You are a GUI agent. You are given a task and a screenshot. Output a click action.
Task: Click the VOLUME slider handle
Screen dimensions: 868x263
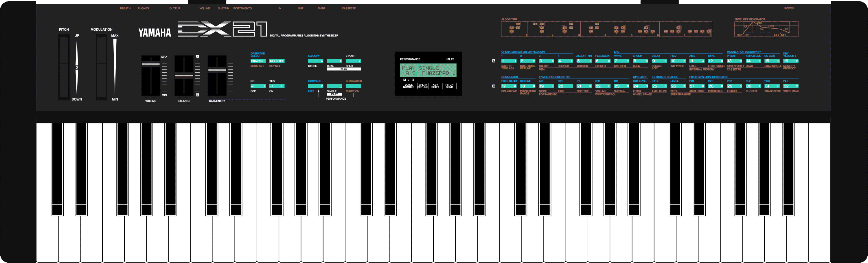151,64
